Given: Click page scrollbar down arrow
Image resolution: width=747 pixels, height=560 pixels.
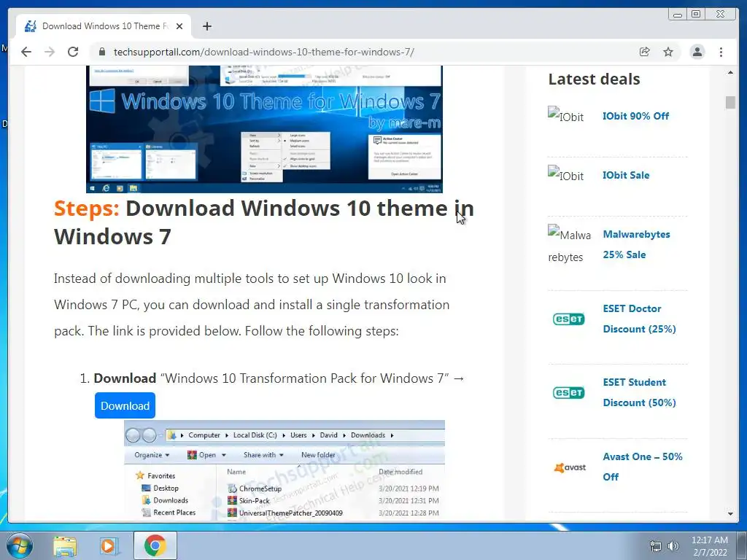Looking at the screenshot, I should point(730,514).
